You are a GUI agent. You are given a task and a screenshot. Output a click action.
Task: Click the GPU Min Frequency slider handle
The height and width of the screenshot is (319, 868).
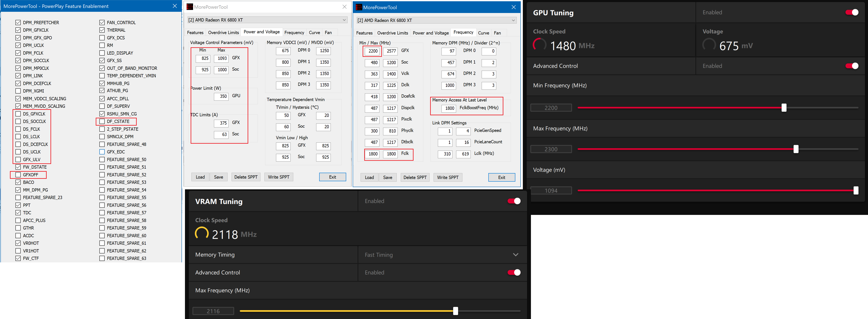(784, 108)
